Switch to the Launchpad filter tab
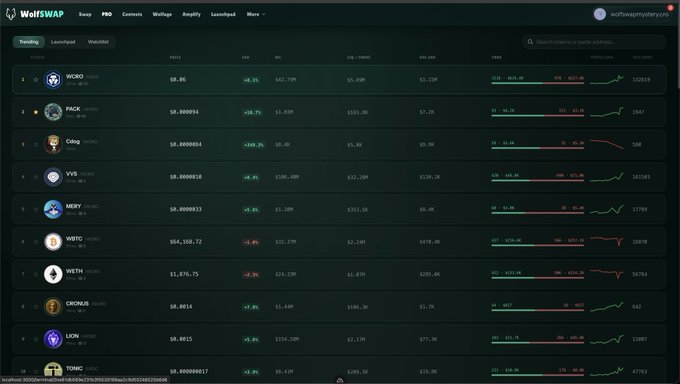Image resolution: width=680 pixels, height=384 pixels. point(63,42)
